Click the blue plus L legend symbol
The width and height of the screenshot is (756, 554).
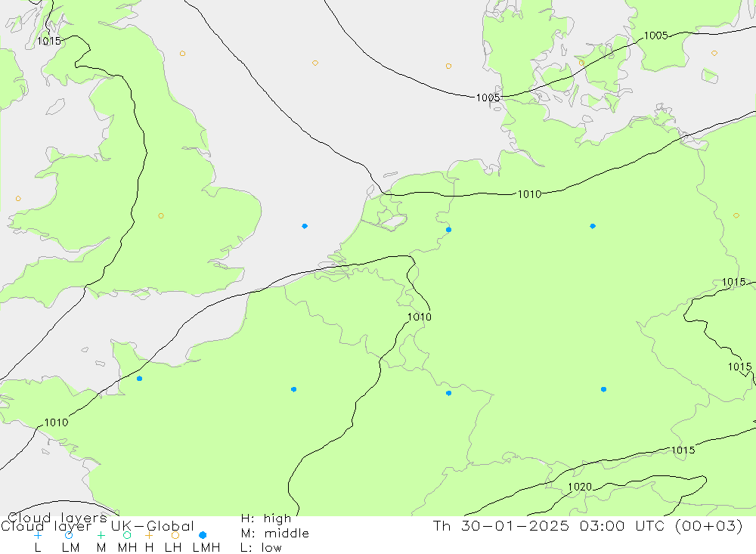(x=38, y=535)
